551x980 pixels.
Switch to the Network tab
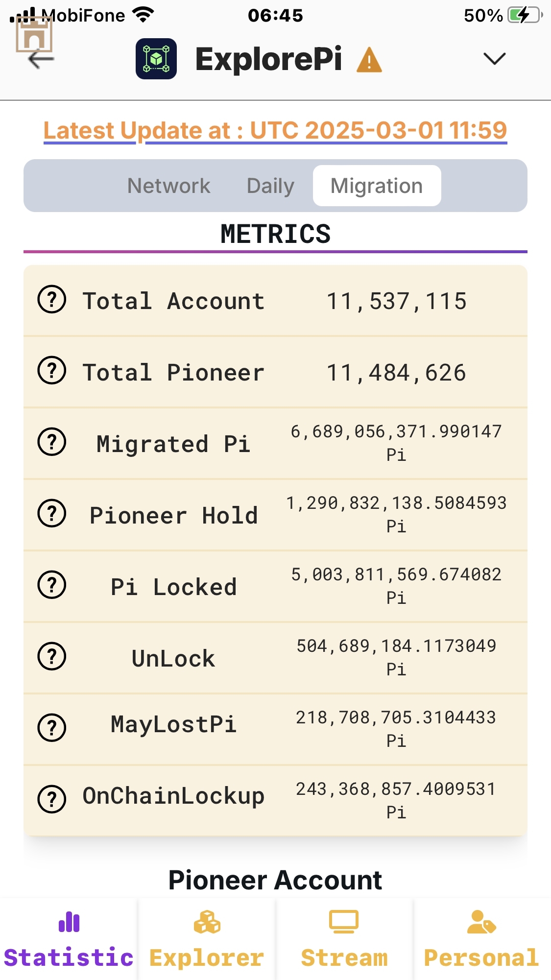pyautogui.click(x=168, y=186)
